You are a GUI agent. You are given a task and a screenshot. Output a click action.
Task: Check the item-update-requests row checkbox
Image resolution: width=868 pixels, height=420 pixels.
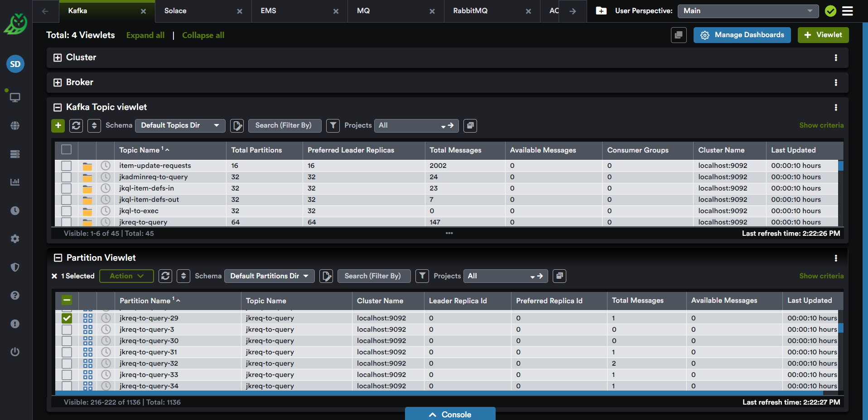(67, 166)
